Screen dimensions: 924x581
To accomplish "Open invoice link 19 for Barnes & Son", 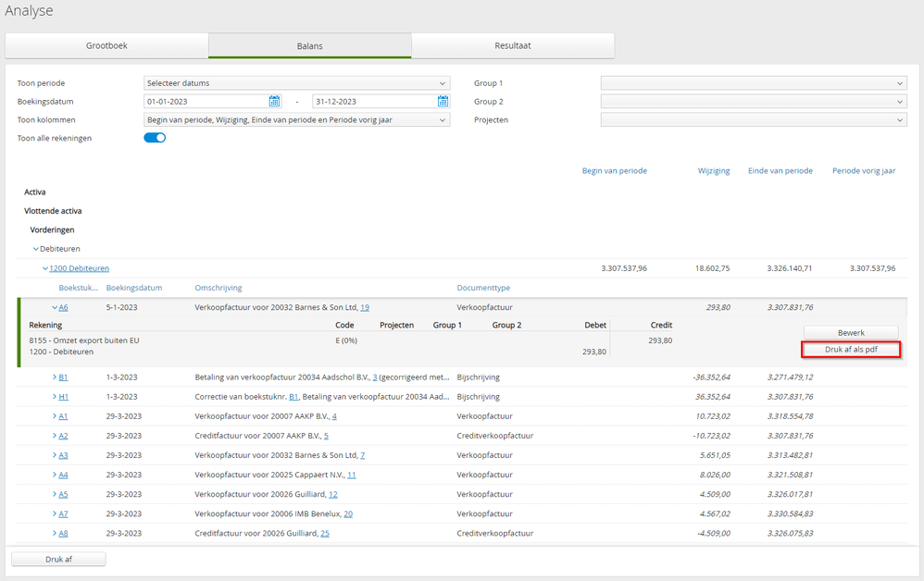I will pos(365,307).
